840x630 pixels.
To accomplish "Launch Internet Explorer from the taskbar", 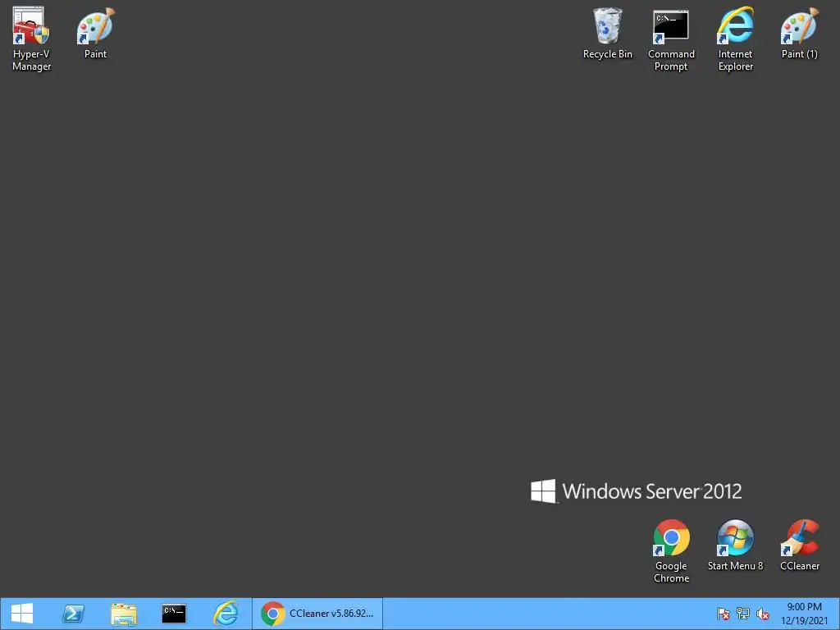I will point(226,614).
